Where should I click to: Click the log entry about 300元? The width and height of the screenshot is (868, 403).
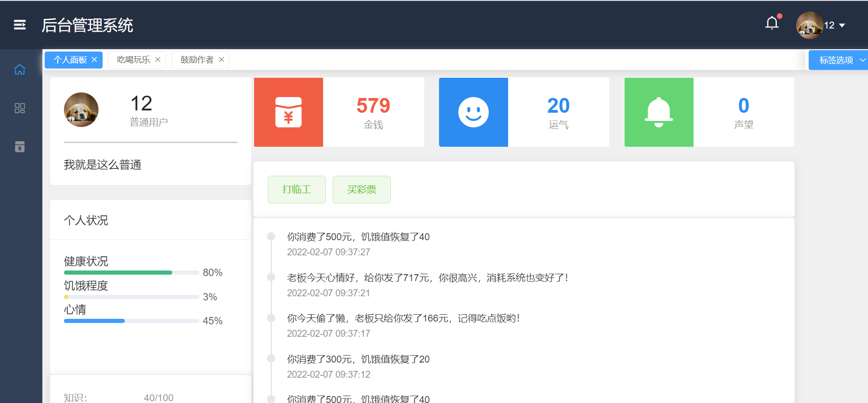click(x=359, y=359)
